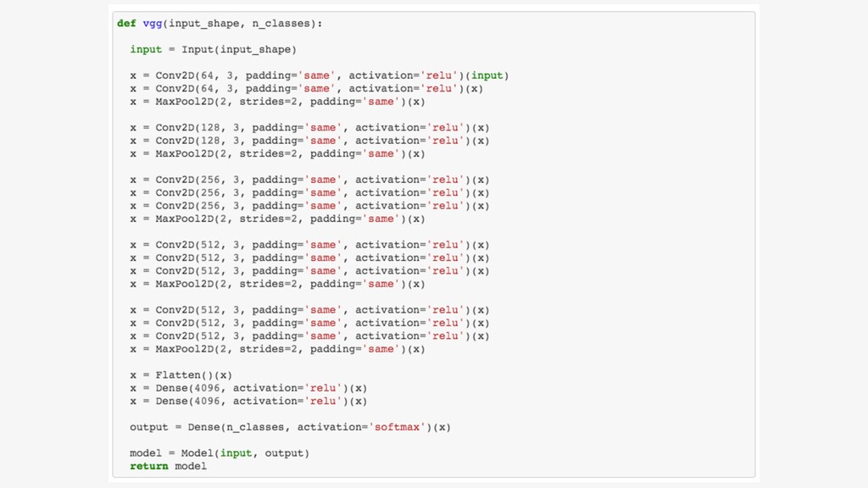Click the green input keyword in first Conv2D line

coord(487,75)
